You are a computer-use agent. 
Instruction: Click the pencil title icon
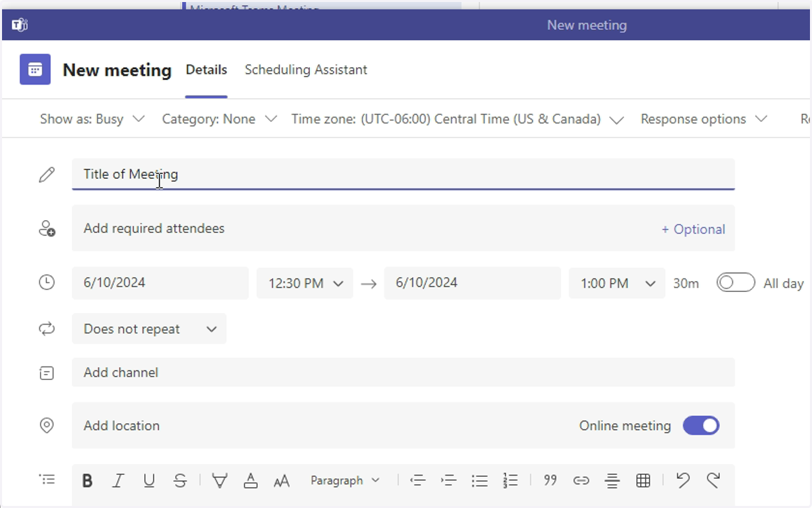click(47, 175)
